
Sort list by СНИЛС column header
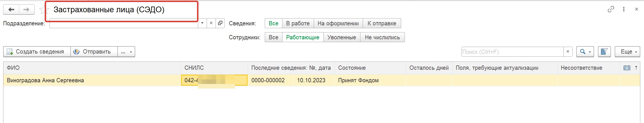click(194, 68)
